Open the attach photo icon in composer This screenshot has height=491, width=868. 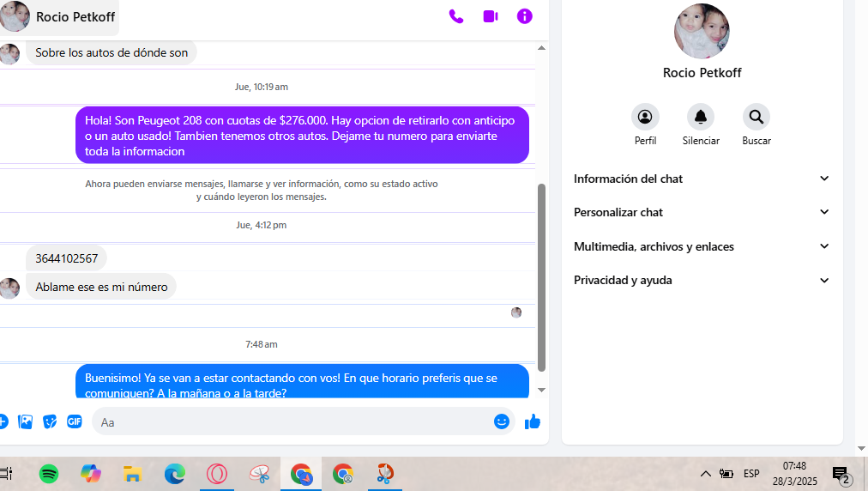point(26,421)
